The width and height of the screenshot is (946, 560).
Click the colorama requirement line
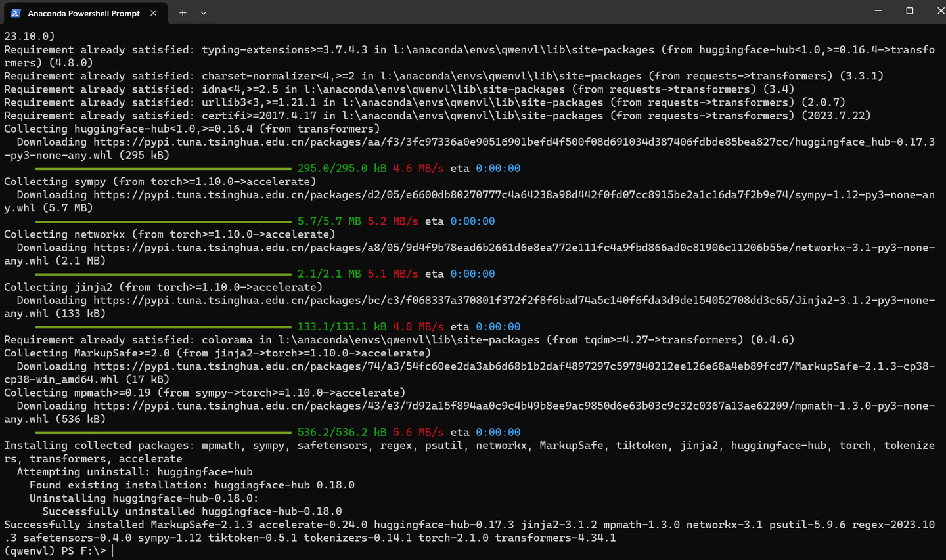point(399,340)
